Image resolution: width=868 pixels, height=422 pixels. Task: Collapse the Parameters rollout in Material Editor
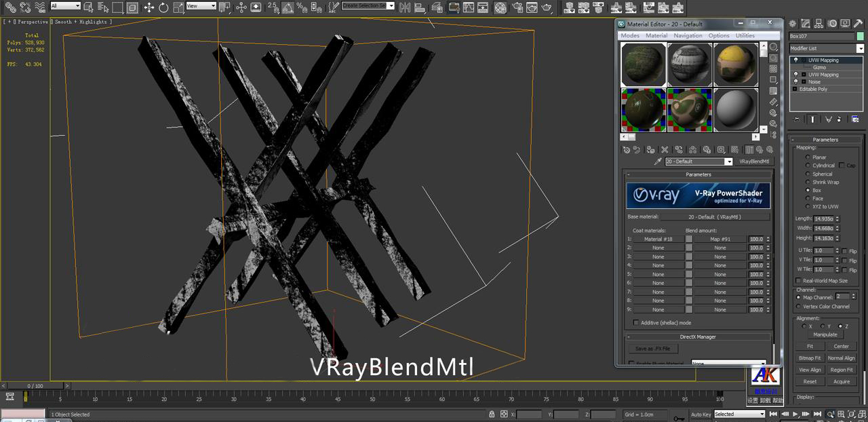tap(698, 174)
